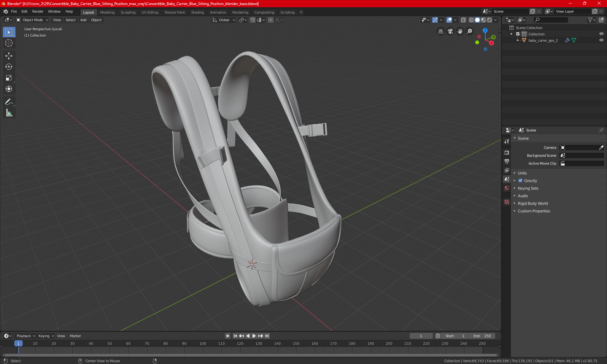The height and width of the screenshot is (364, 607).
Task: Select the Rotate tool
Action: [9, 67]
